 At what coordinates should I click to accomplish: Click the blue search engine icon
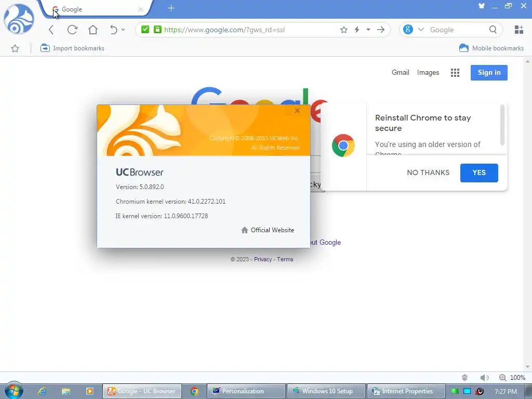[408, 30]
